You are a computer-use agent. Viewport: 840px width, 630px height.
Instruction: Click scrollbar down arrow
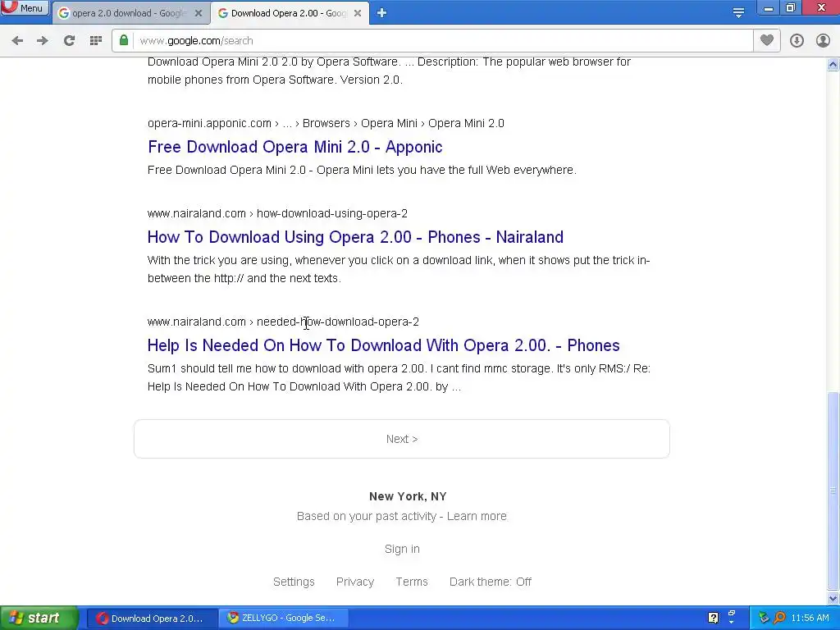pos(833,598)
